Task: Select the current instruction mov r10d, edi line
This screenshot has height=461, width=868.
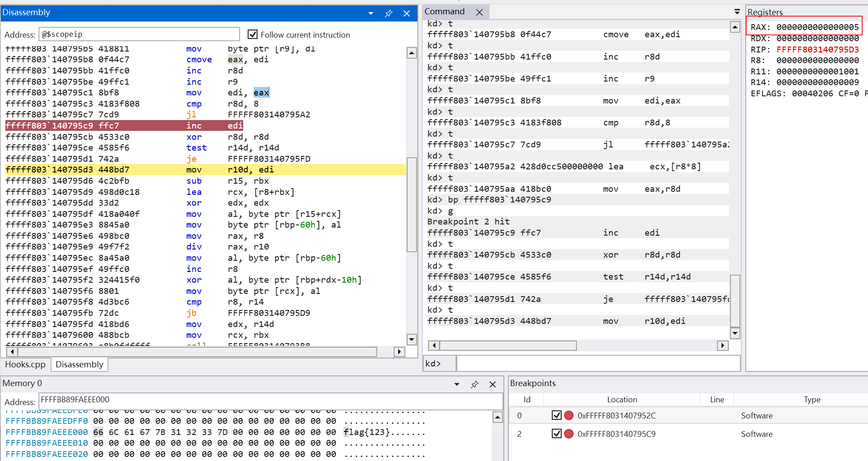Action: point(205,169)
